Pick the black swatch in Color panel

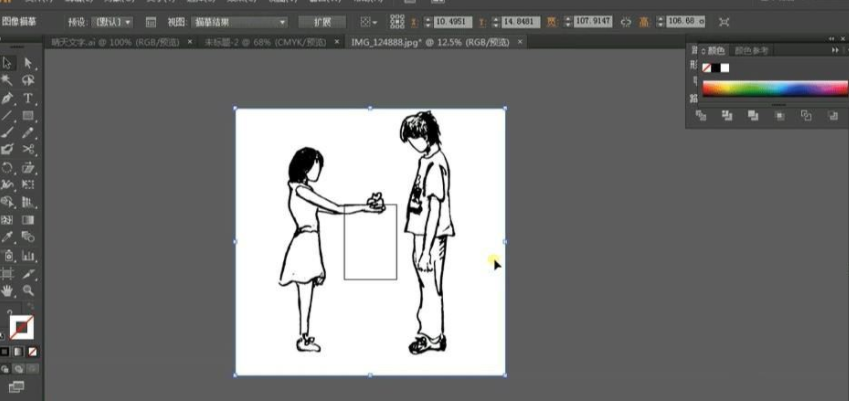(716, 68)
